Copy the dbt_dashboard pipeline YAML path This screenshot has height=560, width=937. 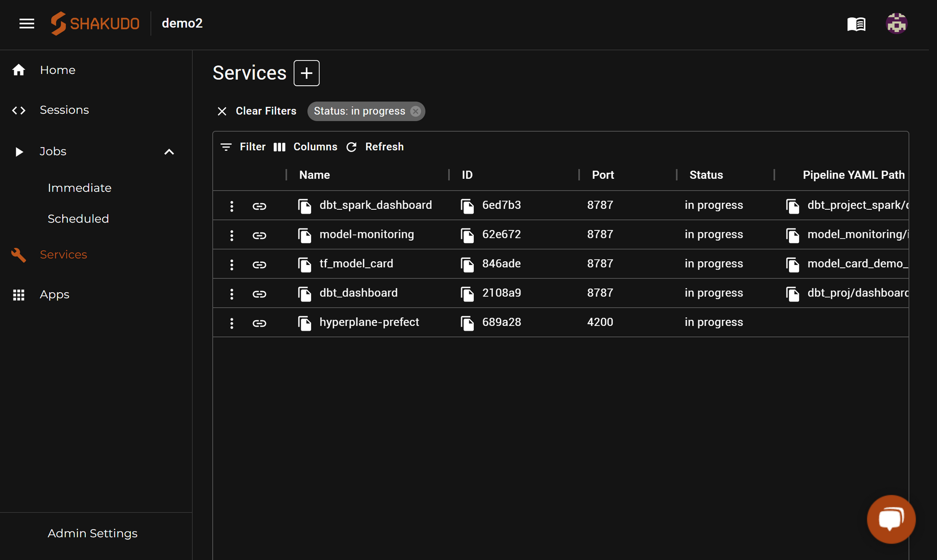(x=792, y=294)
